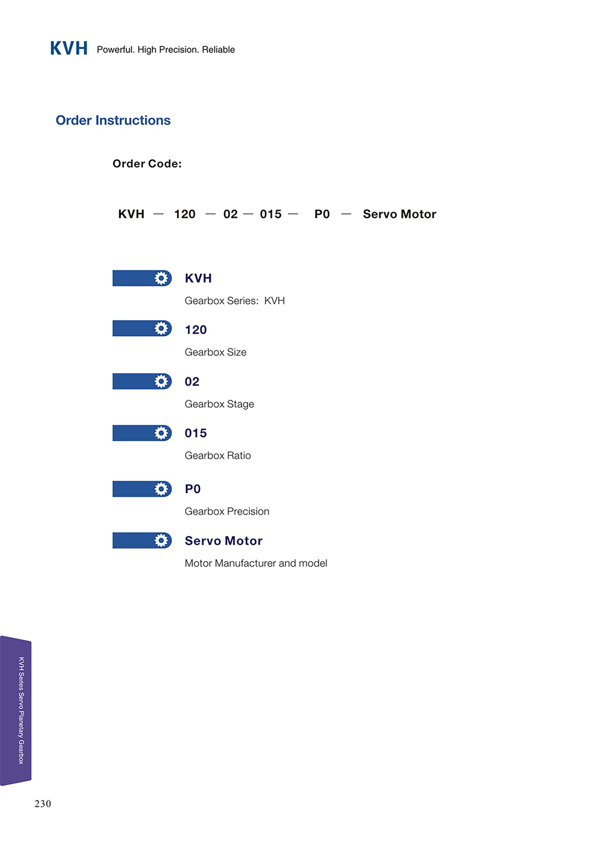
Task: Click the Gearbox Ratio description text
Action: pos(218,456)
